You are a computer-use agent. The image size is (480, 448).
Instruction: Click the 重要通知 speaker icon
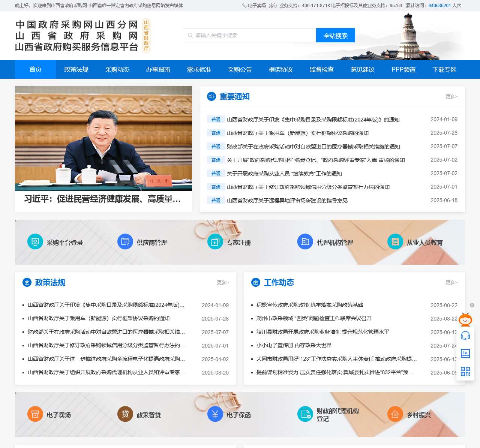pos(211,96)
